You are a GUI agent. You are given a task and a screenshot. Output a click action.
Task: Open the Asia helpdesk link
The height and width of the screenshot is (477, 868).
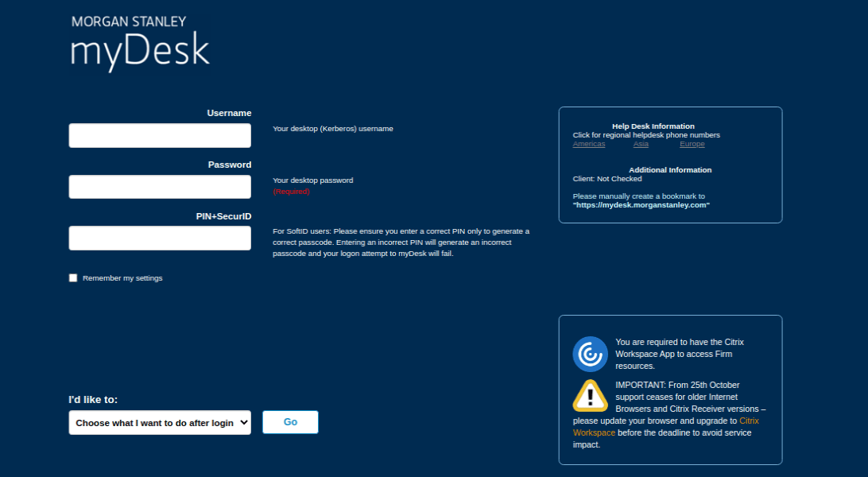(641, 144)
